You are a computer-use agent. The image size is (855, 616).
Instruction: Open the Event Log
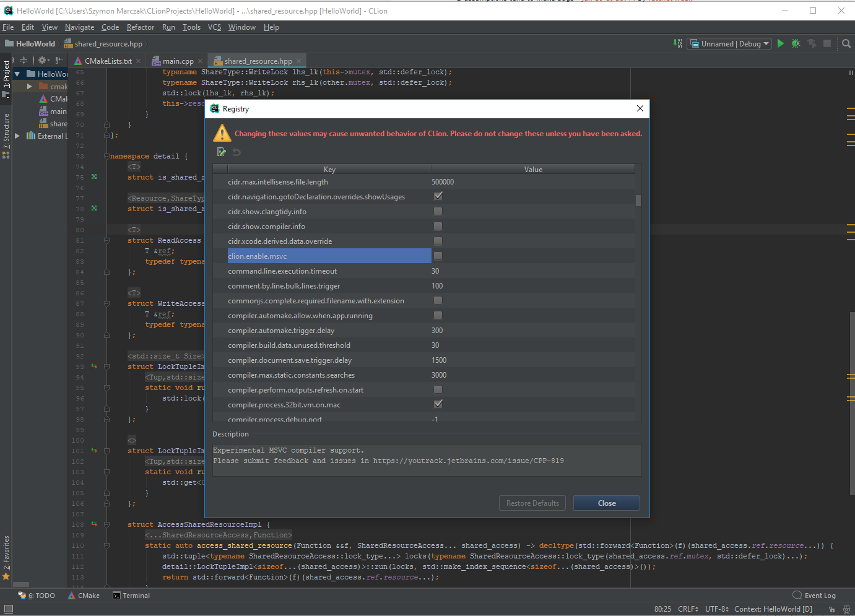[x=814, y=596]
